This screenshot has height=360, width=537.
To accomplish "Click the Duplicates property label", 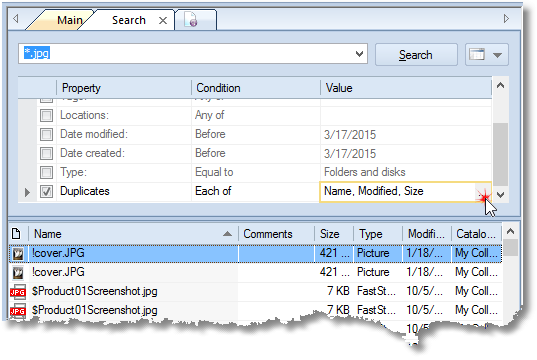I will (85, 191).
